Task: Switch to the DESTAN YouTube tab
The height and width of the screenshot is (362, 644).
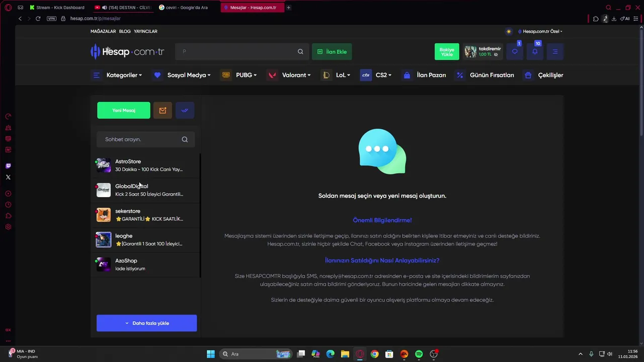Action: (123, 8)
